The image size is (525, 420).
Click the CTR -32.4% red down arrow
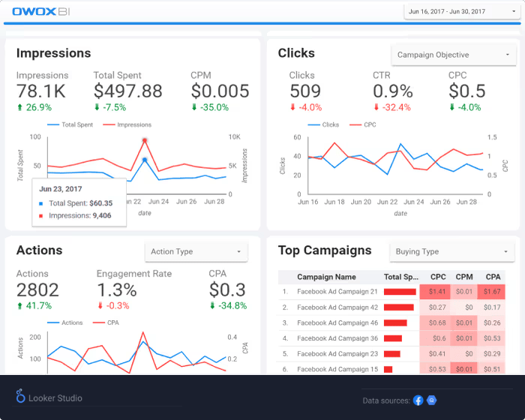tap(376, 107)
